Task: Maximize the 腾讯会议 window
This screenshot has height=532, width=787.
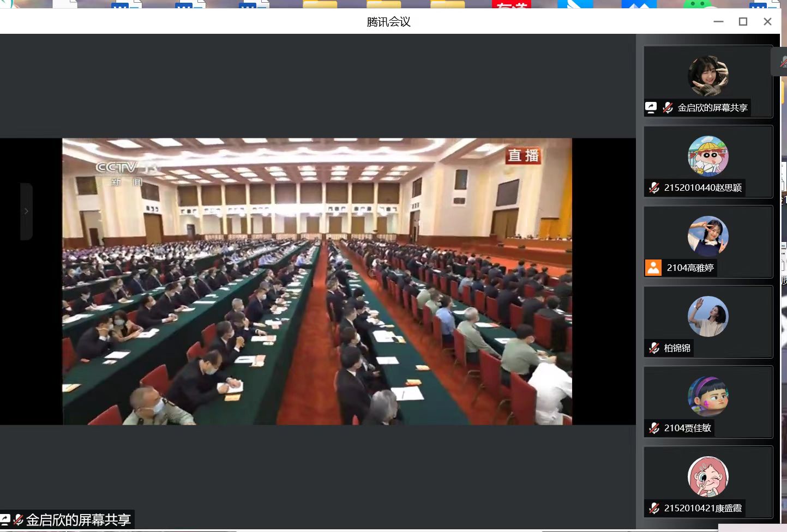Action: tap(743, 22)
